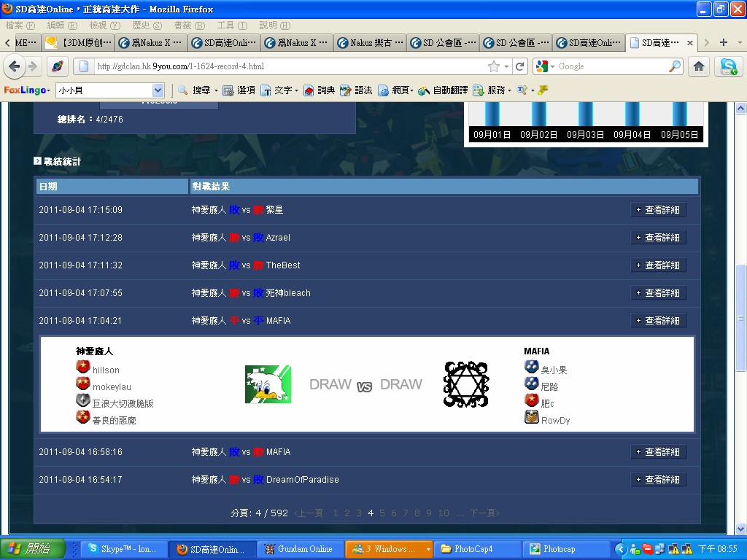The height and width of the screenshot is (560, 747).
Task: Click the search magnifier in Google box
Action: [x=675, y=66]
